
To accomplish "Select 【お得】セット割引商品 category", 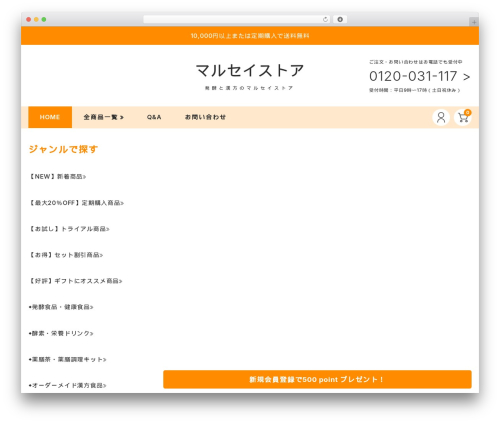I will coord(66,255).
